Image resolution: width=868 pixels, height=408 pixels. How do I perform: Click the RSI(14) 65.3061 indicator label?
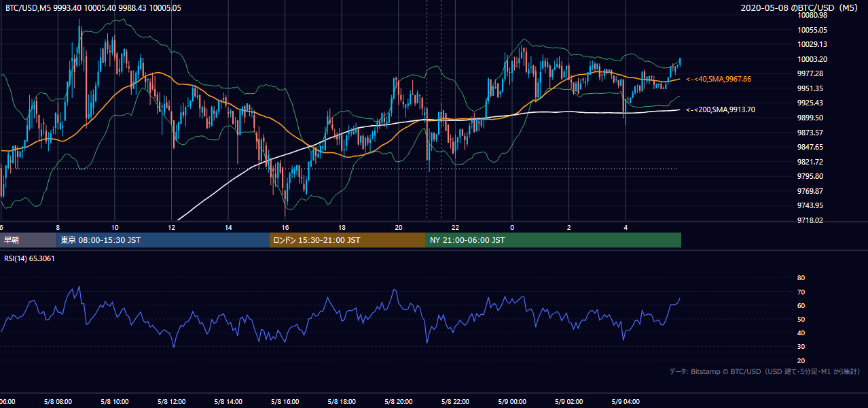[30, 258]
